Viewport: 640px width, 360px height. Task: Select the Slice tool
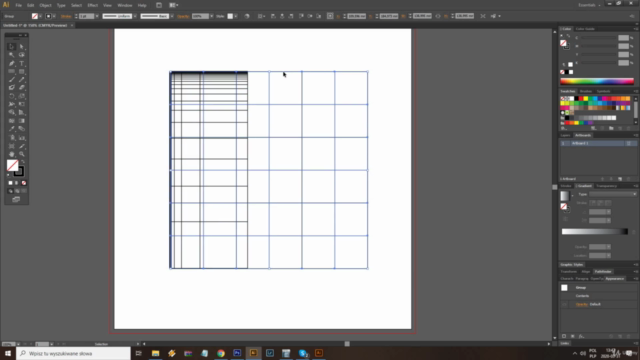point(22,146)
